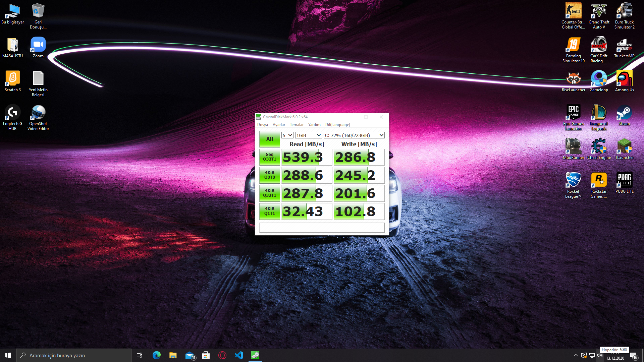Launch Opera browser from the taskbar
This screenshot has height=362, width=644.
(222, 355)
